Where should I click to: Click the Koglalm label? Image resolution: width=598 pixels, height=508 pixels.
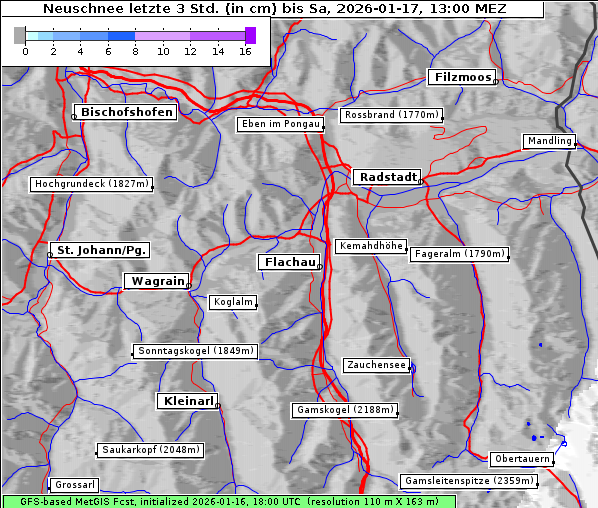pyautogui.click(x=233, y=302)
